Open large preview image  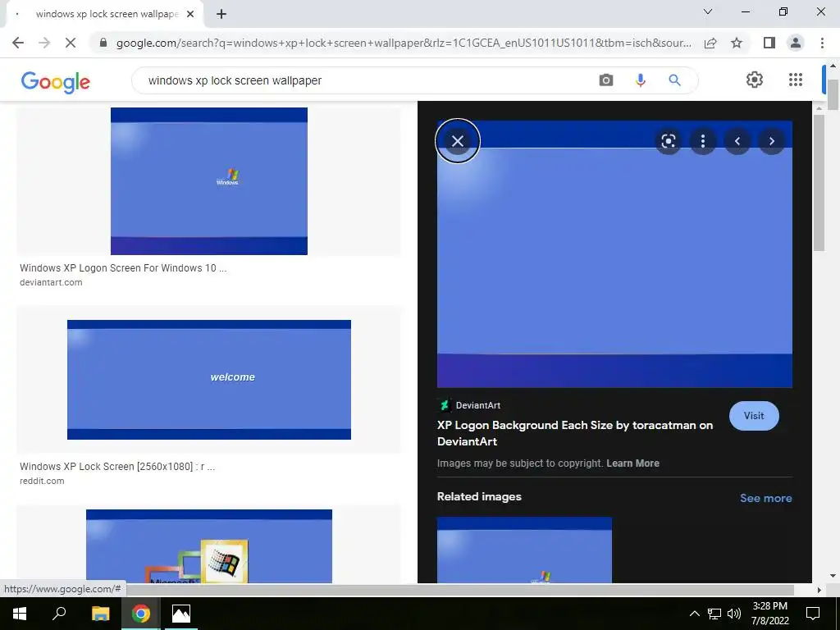[x=614, y=254]
